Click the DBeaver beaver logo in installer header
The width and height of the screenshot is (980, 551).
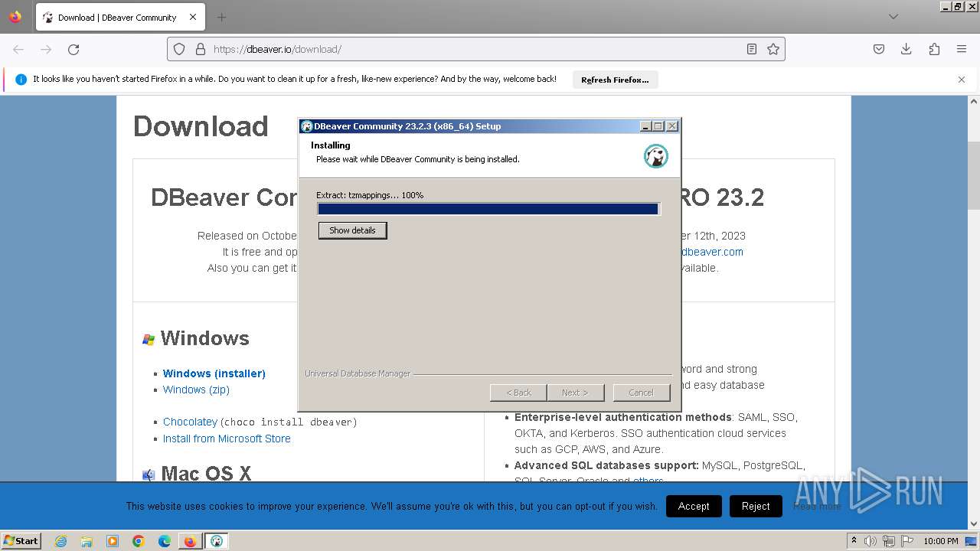coord(656,156)
